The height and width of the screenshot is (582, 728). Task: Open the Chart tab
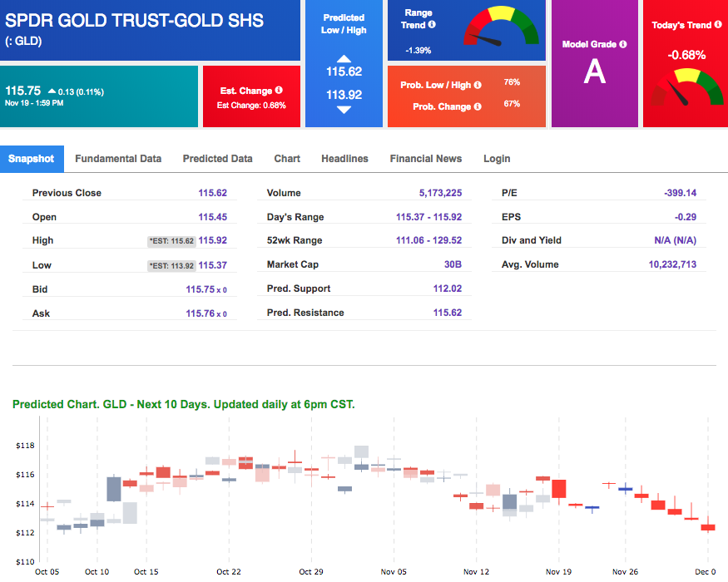[x=287, y=159]
